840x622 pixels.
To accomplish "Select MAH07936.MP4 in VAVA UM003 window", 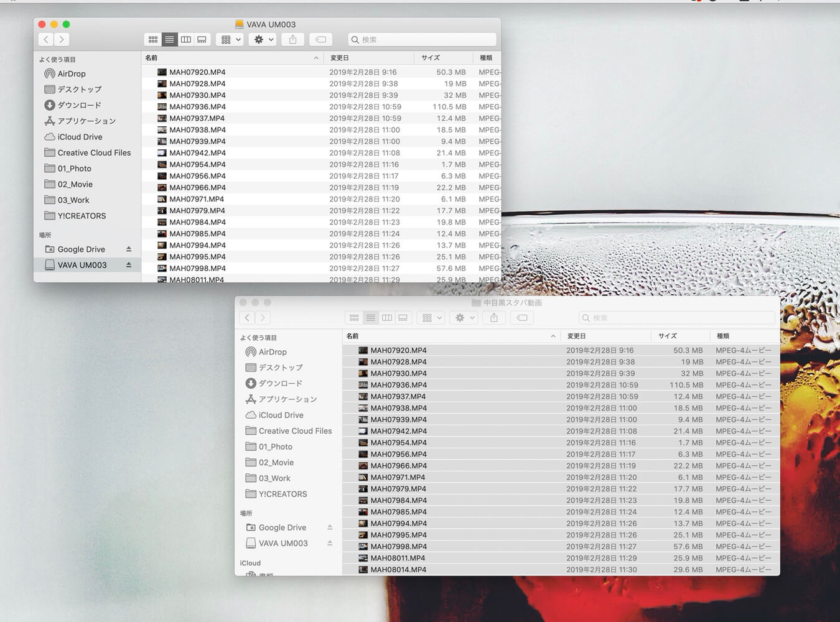I will click(x=321, y=107).
